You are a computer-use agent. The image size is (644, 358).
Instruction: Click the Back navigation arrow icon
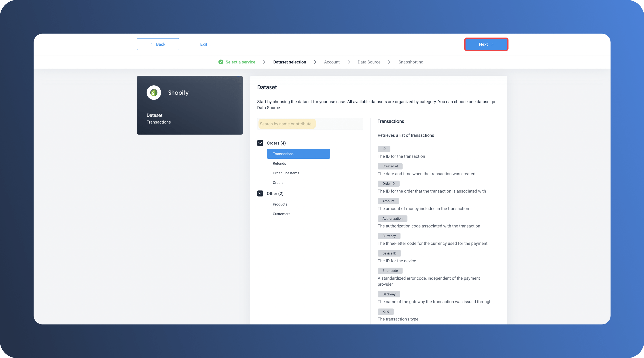coord(151,44)
